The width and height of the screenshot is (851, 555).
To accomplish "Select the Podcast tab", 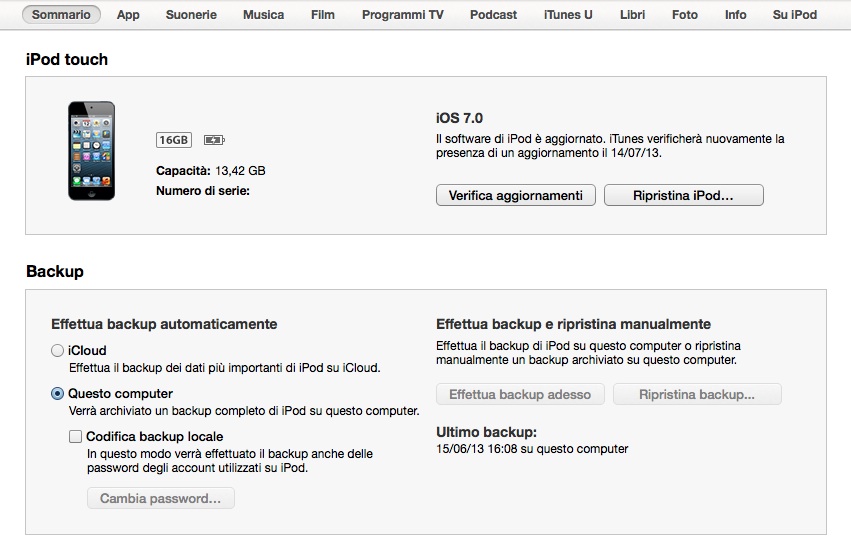I will pos(493,15).
